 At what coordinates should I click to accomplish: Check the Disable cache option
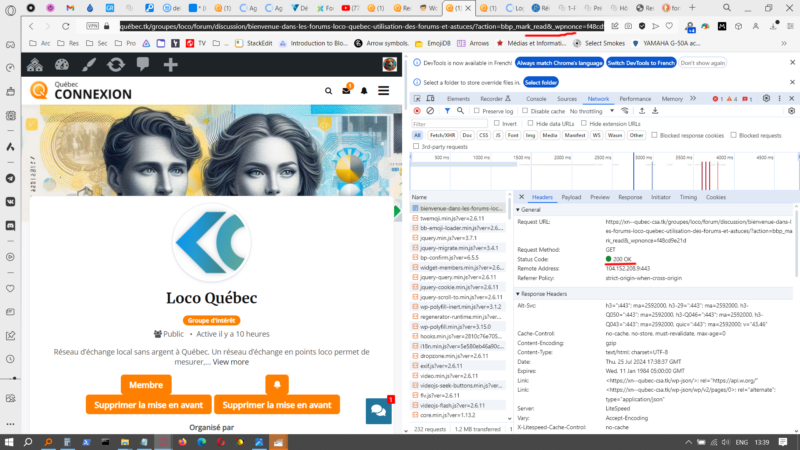(x=525, y=111)
